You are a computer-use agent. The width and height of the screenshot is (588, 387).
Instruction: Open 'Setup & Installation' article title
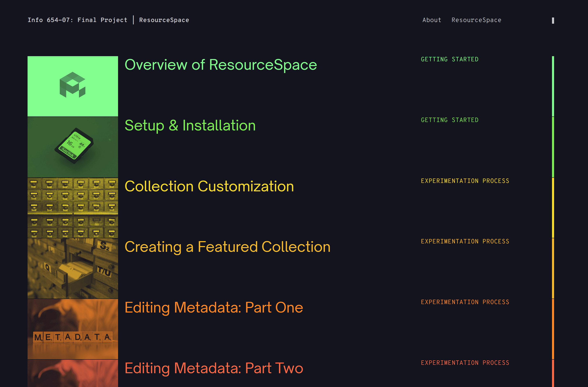(x=190, y=126)
